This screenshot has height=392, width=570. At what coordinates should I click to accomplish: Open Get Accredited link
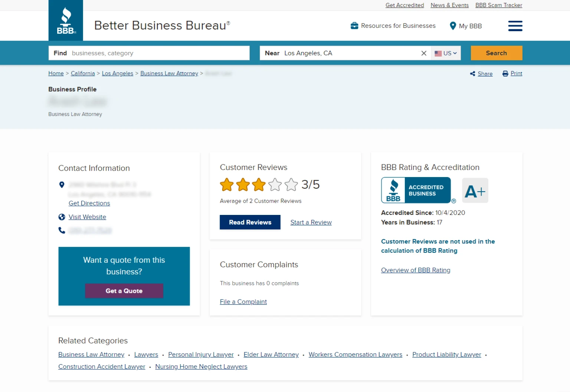(404, 5)
